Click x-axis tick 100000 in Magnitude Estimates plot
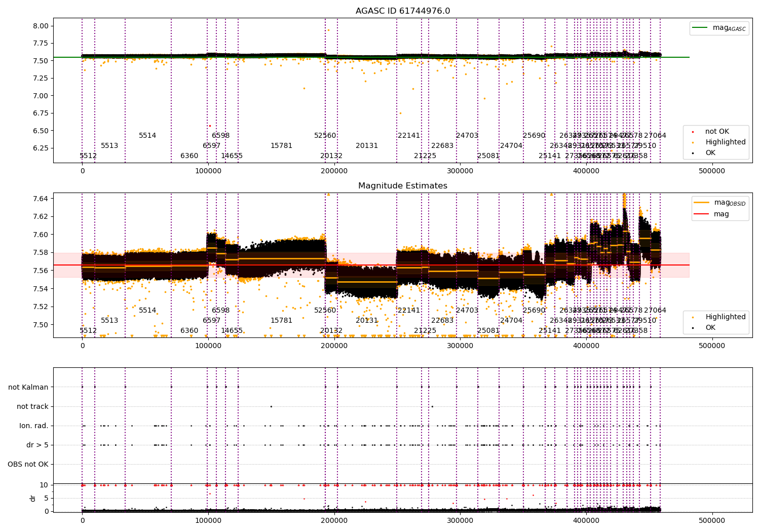This screenshot has height=532, width=760. [x=208, y=346]
